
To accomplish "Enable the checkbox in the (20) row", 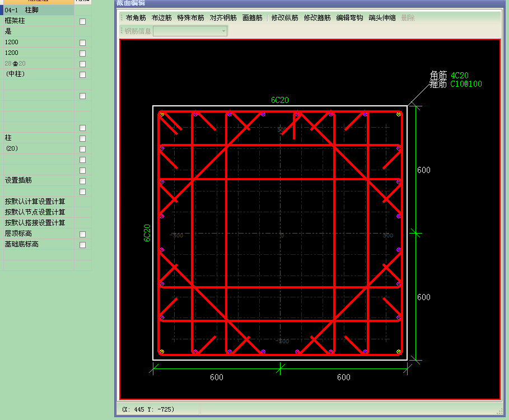I will point(83,149).
